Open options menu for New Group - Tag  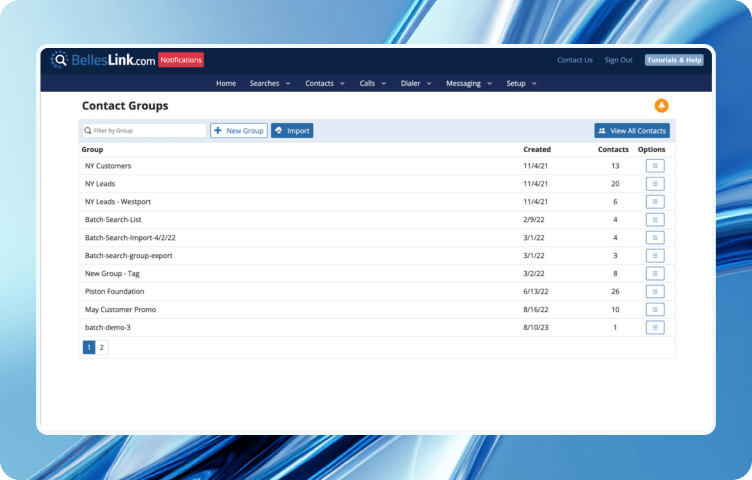click(x=655, y=274)
